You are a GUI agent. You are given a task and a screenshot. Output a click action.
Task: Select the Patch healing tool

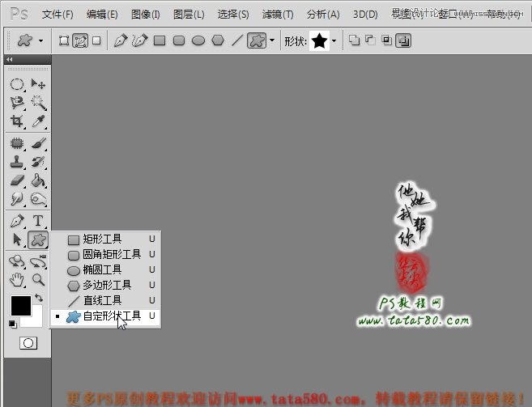pos(17,143)
